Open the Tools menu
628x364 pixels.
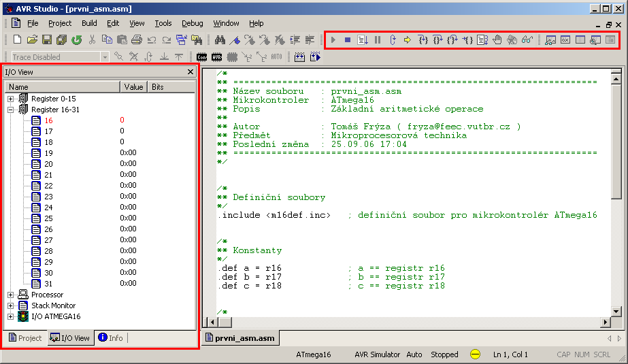(163, 23)
